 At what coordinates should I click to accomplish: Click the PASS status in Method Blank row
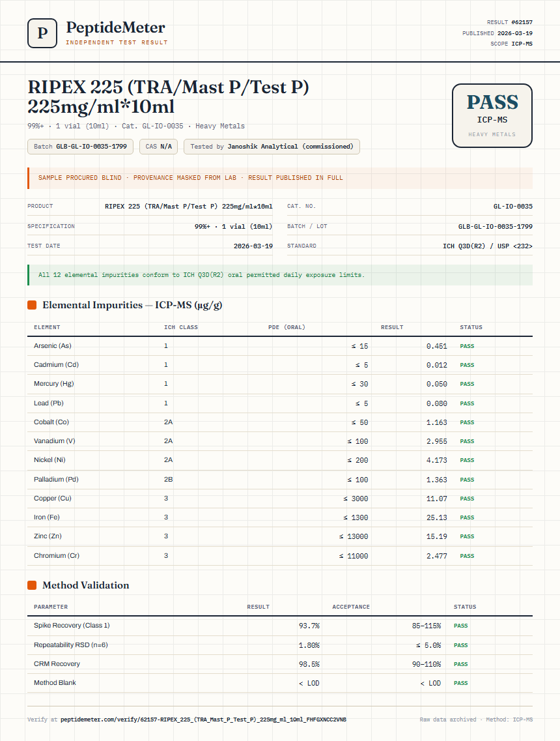pyautogui.click(x=461, y=684)
